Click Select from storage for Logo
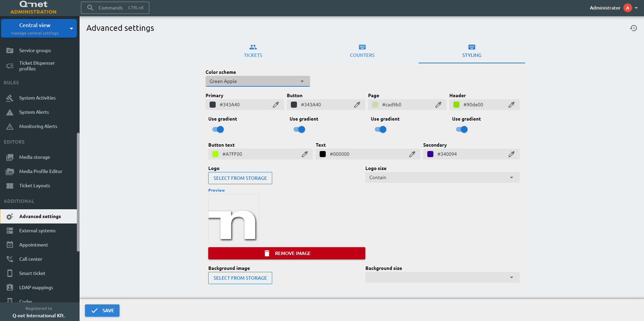Screen dimensions: 644x321 [x=240, y=178]
